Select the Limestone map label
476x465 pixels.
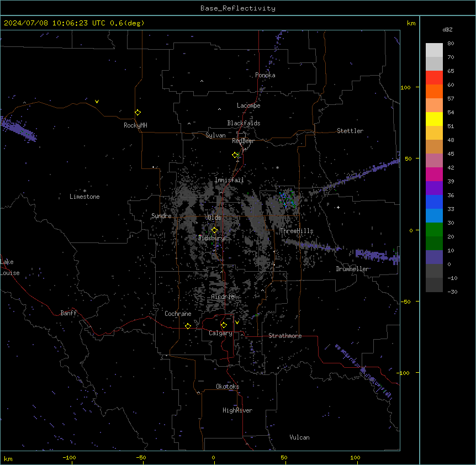pos(84,197)
